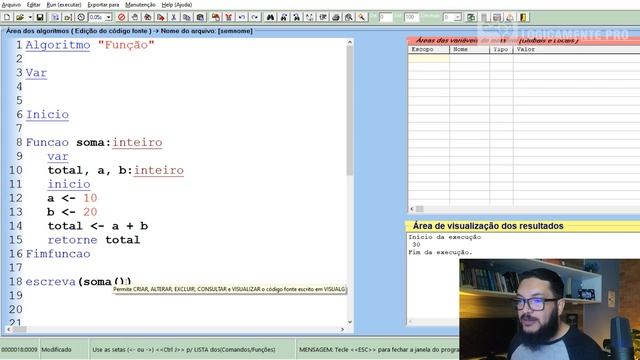The width and height of the screenshot is (640, 360).
Task: Open the Run (executar) menu
Action: (x=64, y=5)
